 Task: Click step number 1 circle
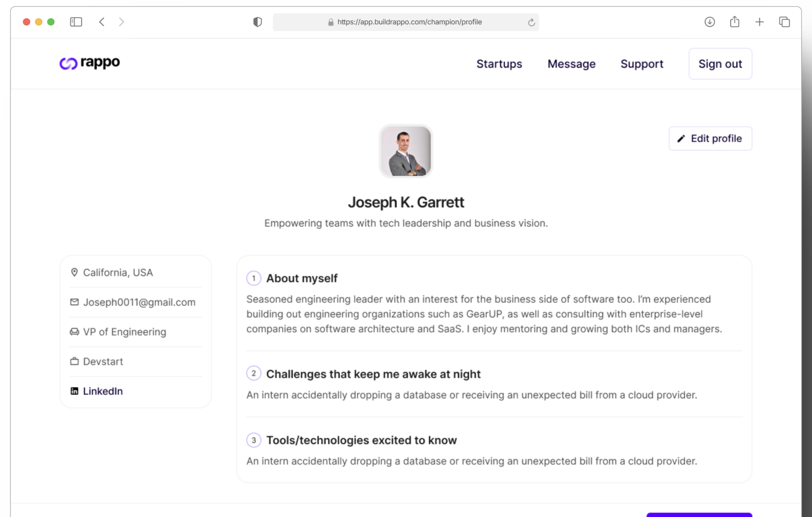pyautogui.click(x=253, y=278)
